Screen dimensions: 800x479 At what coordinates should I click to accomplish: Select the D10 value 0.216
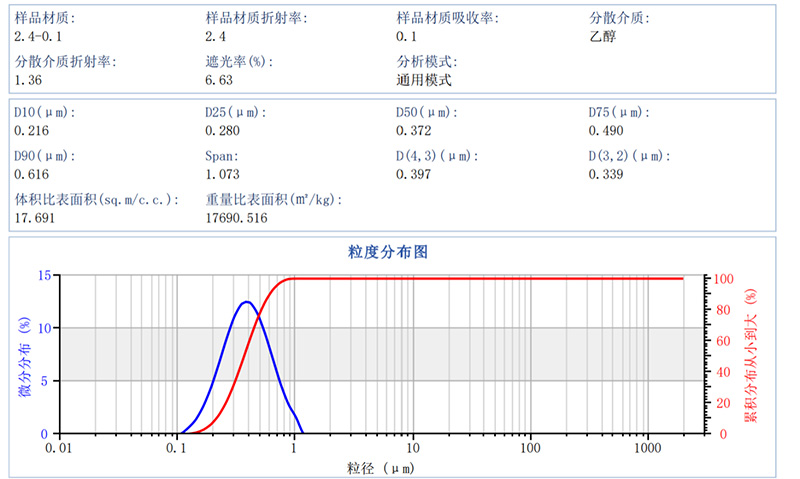(x=31, y=131)
